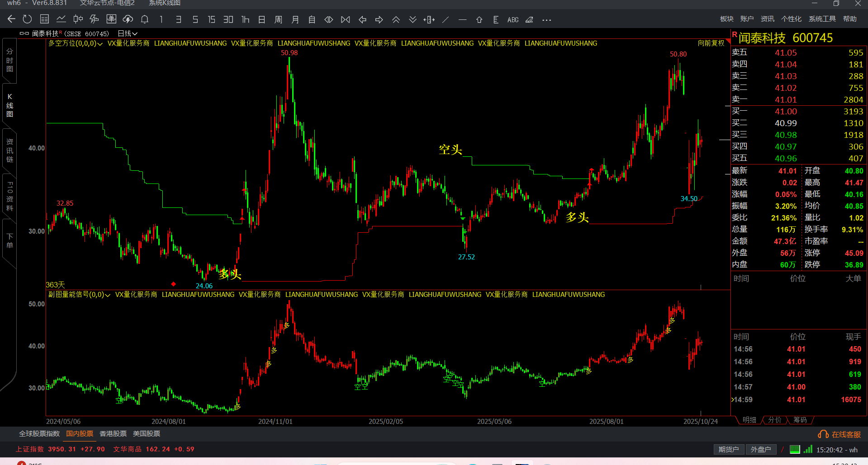The image size is (868, 465).
Task: Select the 国内股票 market tab
Action: [80, 434]
